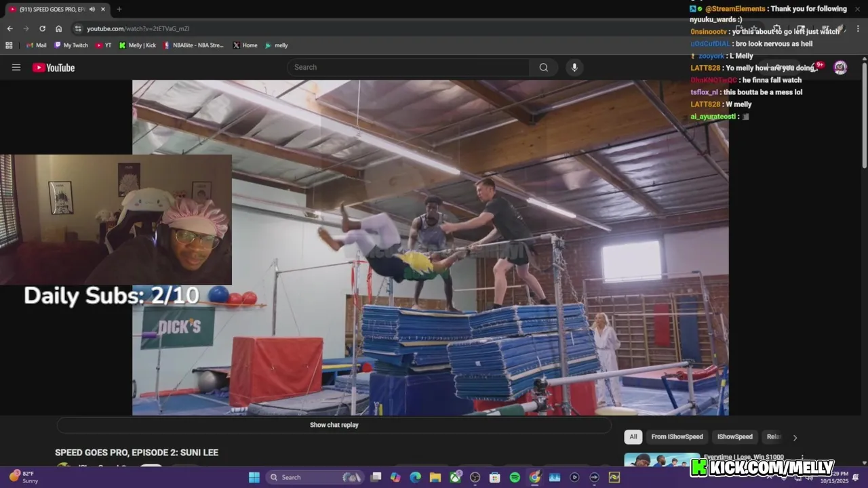Screen dimensions: 868x488
Task: Click the video title SPEED GOES PRO, EPISODE 2
Action: click(136, 452)
